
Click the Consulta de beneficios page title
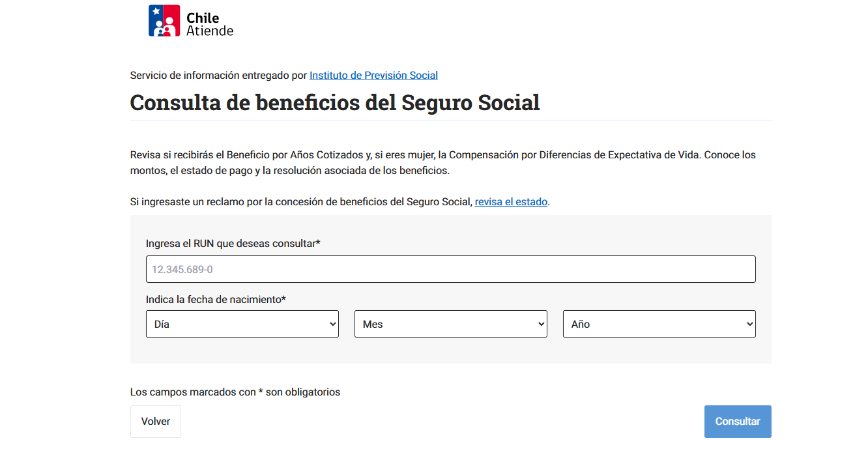[334, 102]
